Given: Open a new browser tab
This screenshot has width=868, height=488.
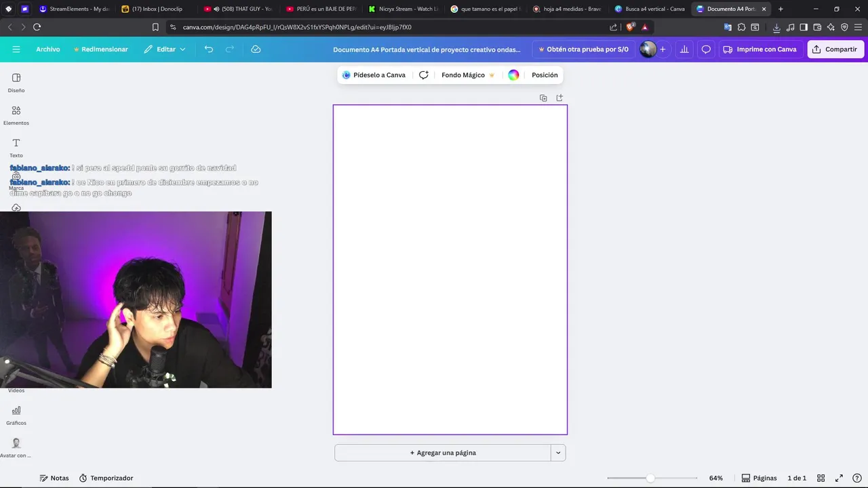Looking at the screenshot, I should click(781, 9).
